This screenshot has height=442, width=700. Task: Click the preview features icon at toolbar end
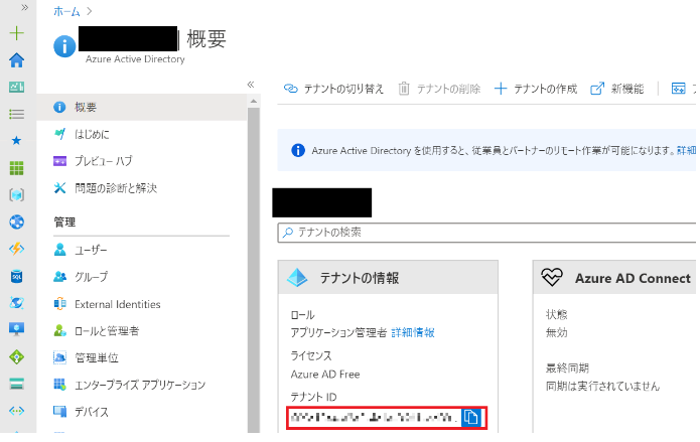[x=679, y=89]
